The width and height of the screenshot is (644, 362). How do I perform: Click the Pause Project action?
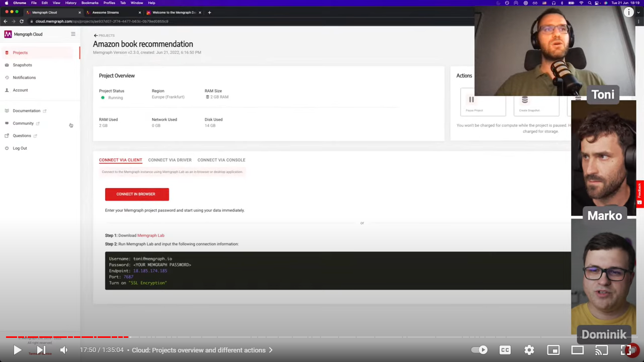[x=483, y=102]
